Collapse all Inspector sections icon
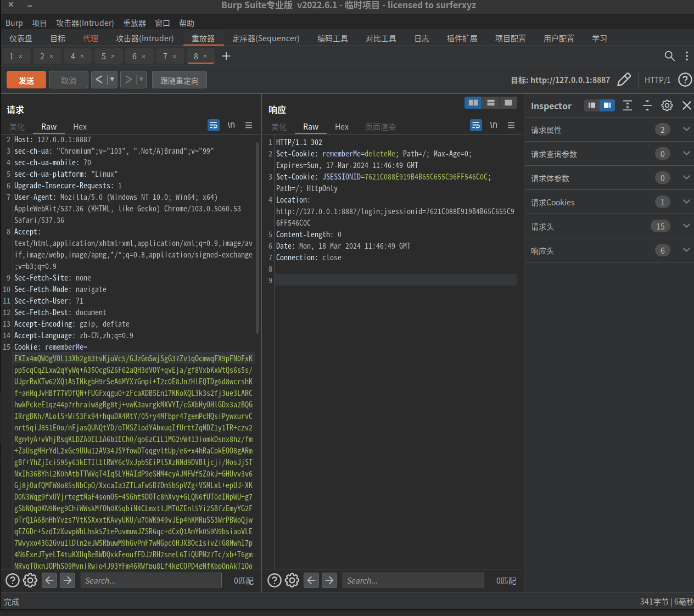The height and width of the screenshot is (616, 694). (647, 105)
